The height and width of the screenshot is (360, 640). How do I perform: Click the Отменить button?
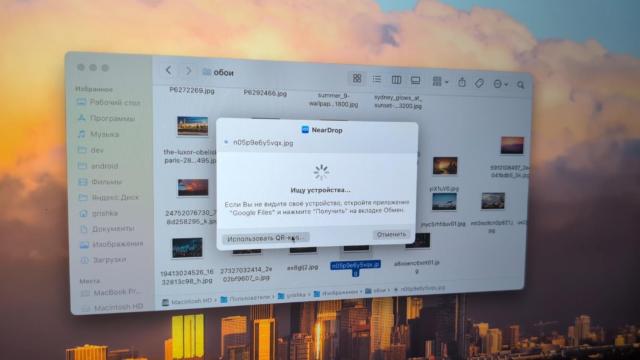[x=391, y=235]
